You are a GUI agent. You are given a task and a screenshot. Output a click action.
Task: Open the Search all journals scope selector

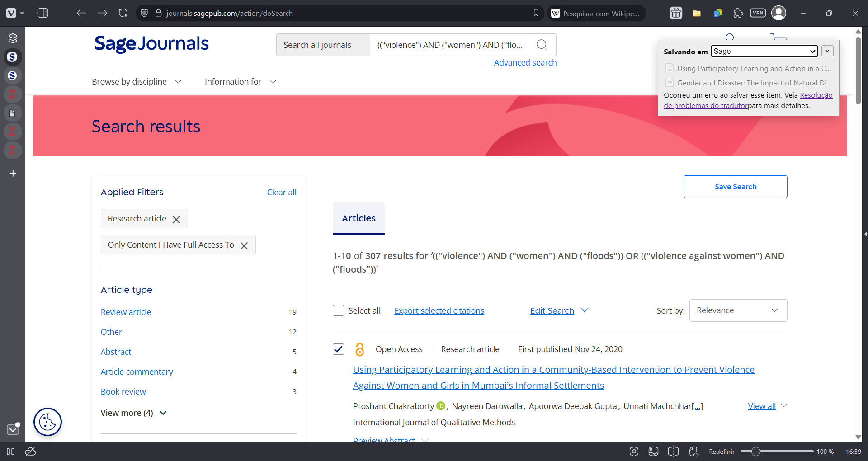323,45
